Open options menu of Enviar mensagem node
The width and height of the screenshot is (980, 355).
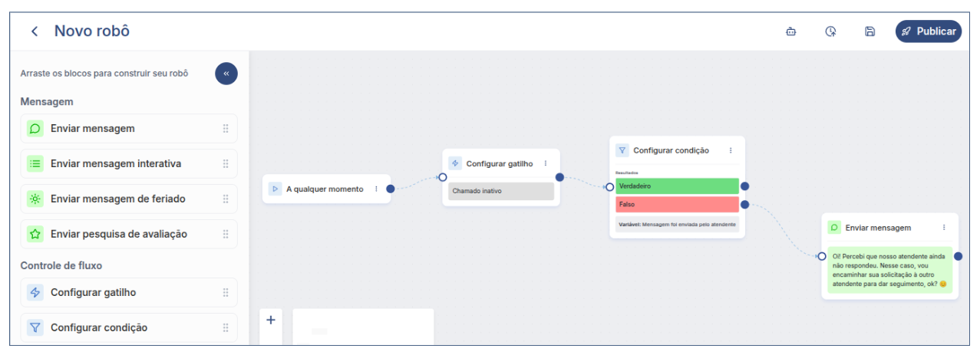pos(944,228)
